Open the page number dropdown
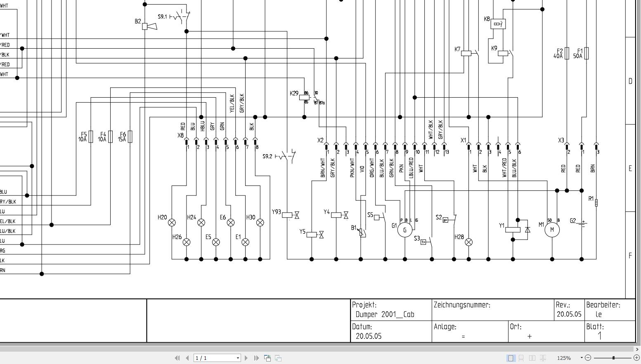The image size is (641, 364). [238, 358]
